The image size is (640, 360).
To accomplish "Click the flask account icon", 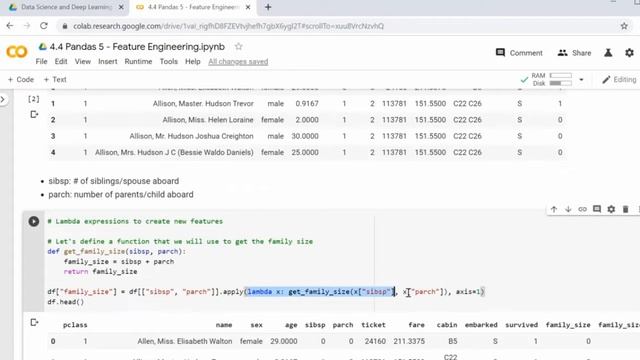I will (x=608, y=53).
